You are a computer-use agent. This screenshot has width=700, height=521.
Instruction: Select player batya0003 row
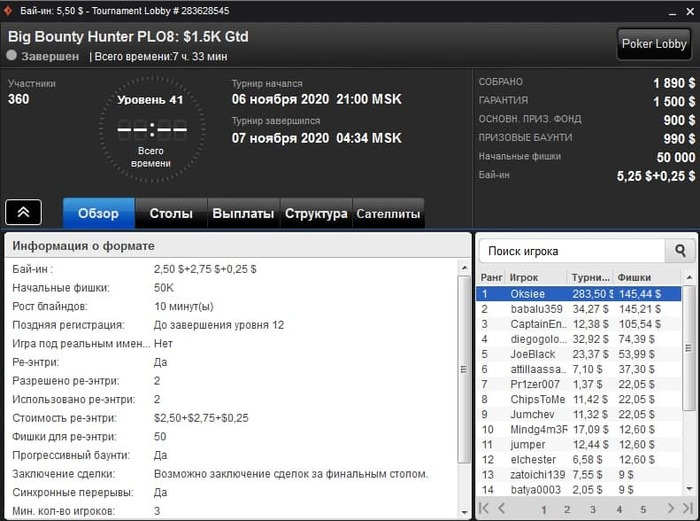[579, 490]
